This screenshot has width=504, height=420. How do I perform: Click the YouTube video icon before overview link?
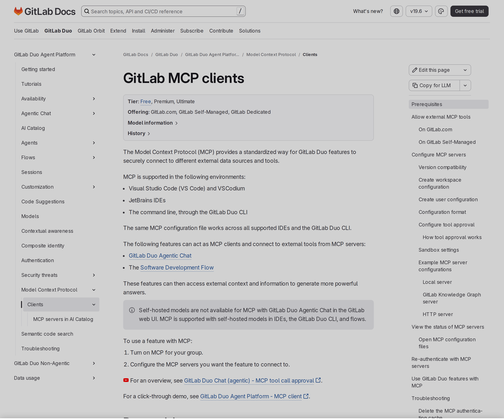126,380
